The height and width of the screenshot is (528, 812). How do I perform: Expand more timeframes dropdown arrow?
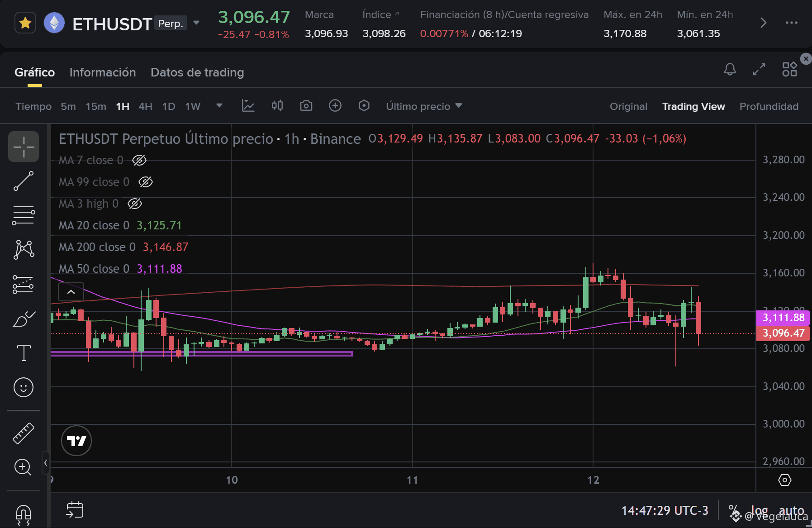coord(219,106)
